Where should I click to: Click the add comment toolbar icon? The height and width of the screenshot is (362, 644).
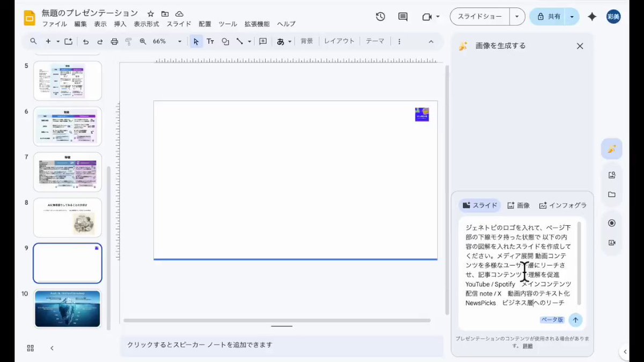263,41
